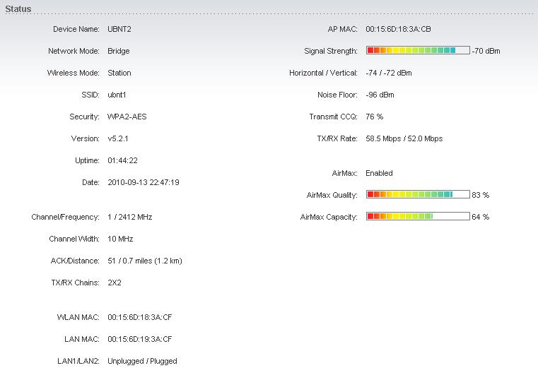The height and width of the screenshot is (392, 538).
Task: Click the Security value WPA2-AES
Action: [127, 117]
